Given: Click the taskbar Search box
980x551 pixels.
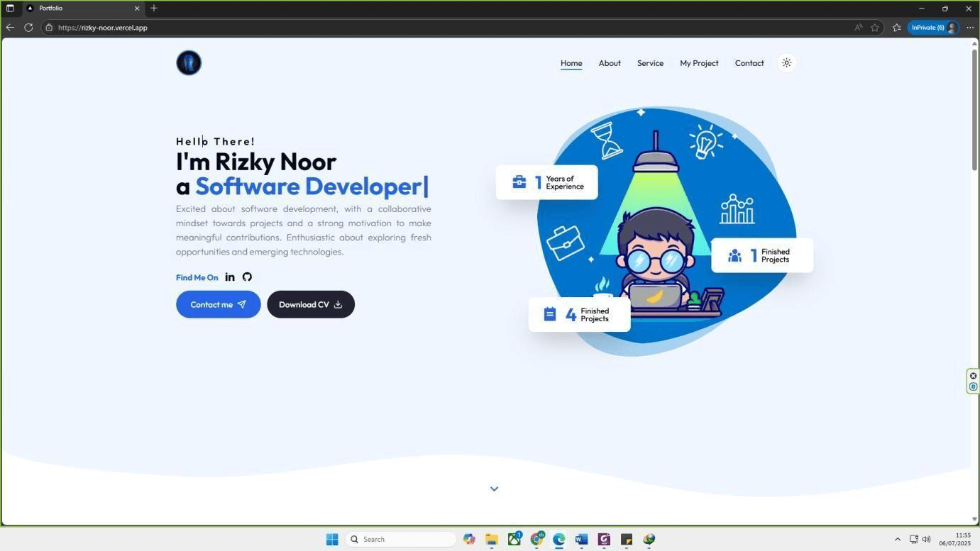Looking at the screenshot, I should [x=401, y=540].
